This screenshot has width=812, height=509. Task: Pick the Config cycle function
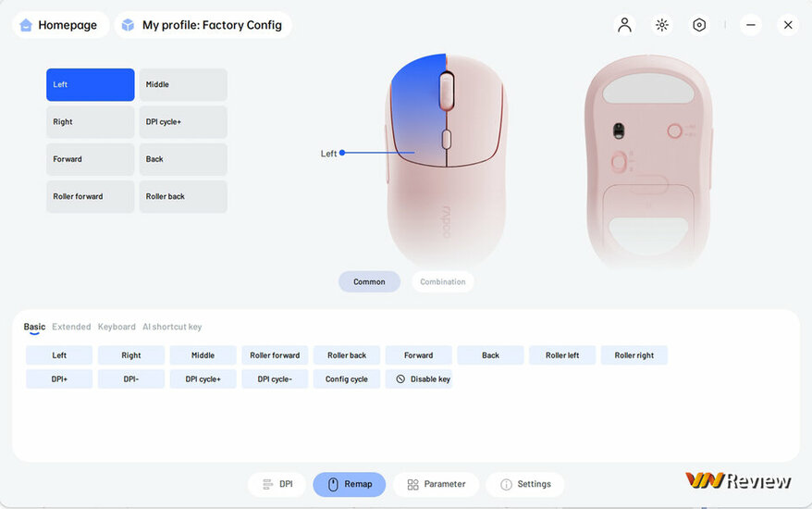pyautogui.click(x=347, y=379)
